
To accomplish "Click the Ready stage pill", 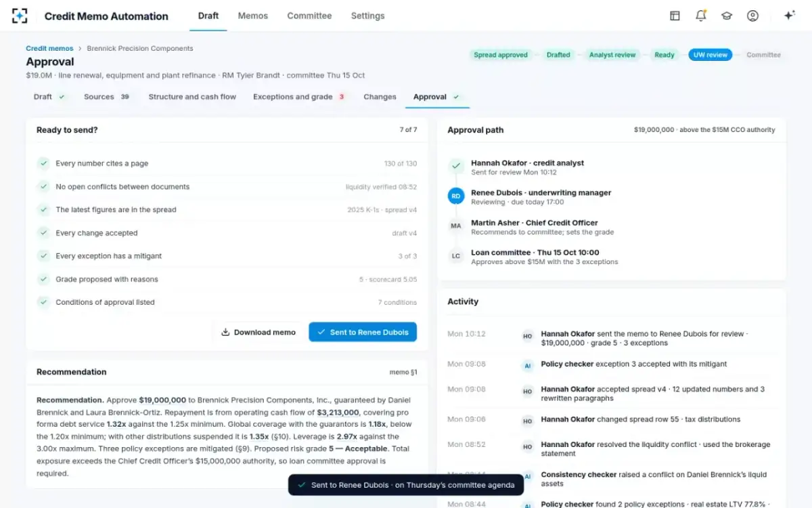I will click(664, 55).
